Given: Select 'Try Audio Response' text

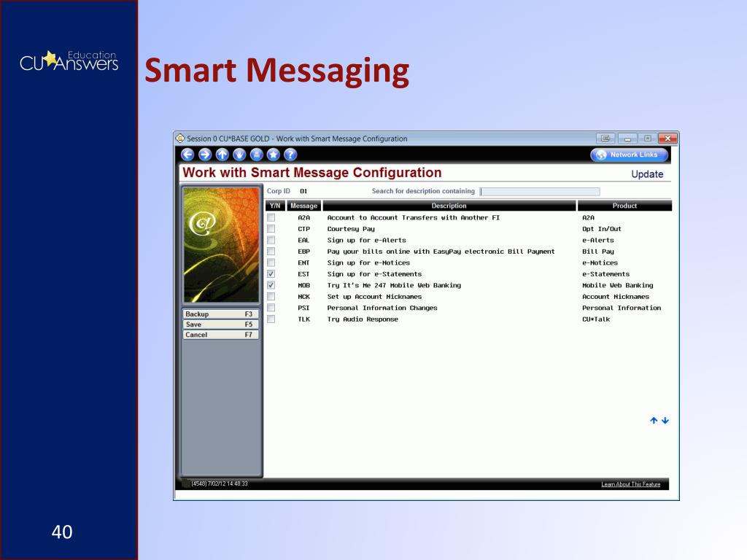Looking at the screenshot, I should (x=363, y=319).
